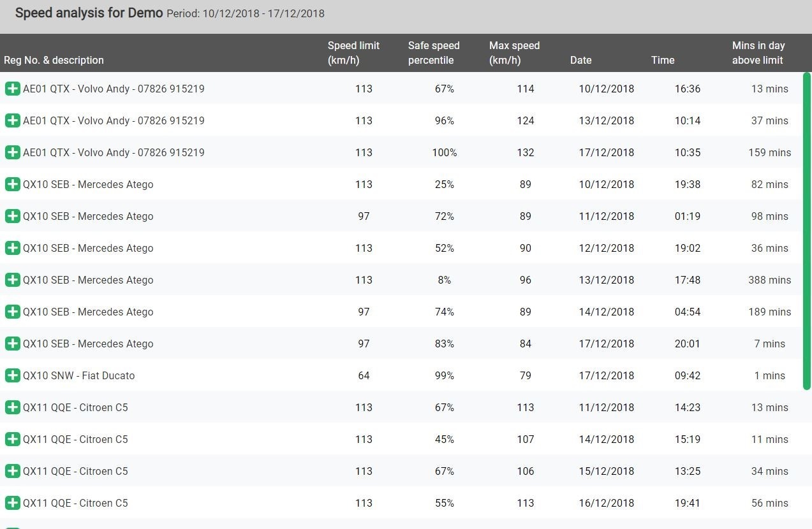Expand the QX10 SEB row dated 12/12/2018
This screenshot has width=812, height=529.
(12, 248)
